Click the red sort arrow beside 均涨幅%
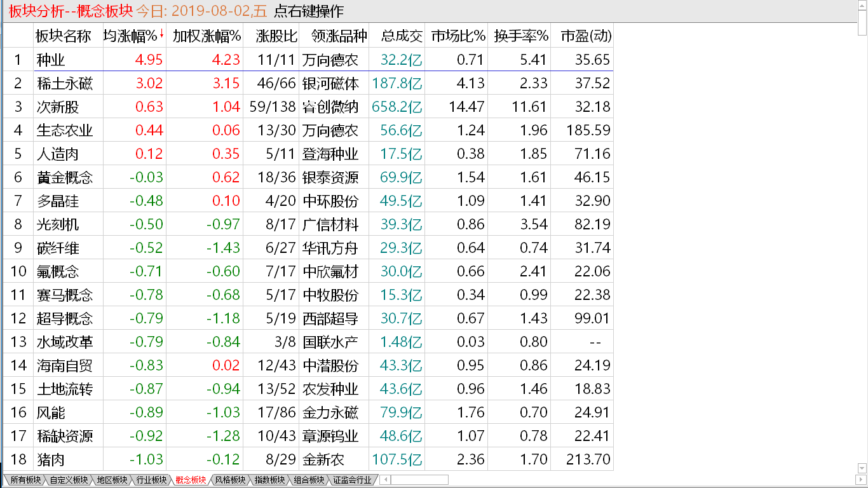868x488 pixels. point(161,34)
